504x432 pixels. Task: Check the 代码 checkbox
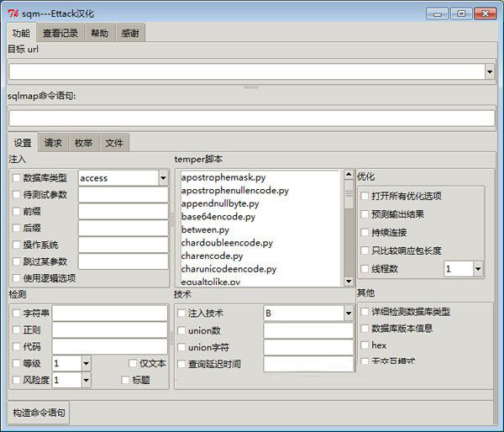[x=16, y=346]
